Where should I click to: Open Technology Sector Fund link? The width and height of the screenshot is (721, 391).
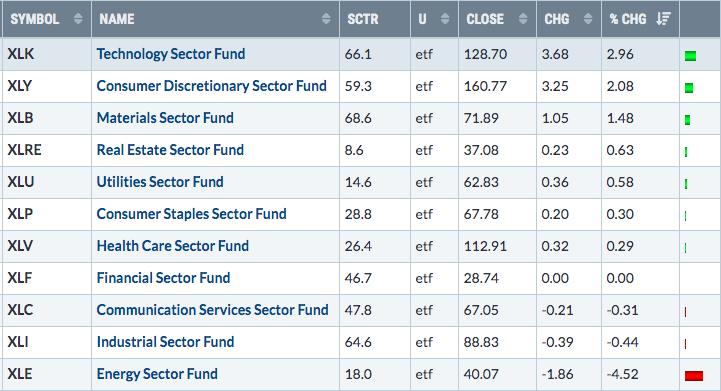click(x=171, y=54)
